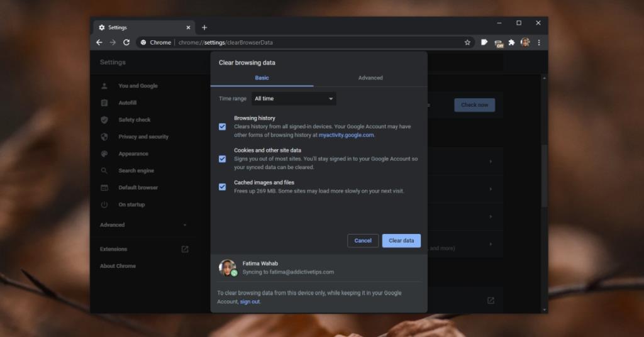Close the Settings tab

pyautogui.click(x=189, y=27)
